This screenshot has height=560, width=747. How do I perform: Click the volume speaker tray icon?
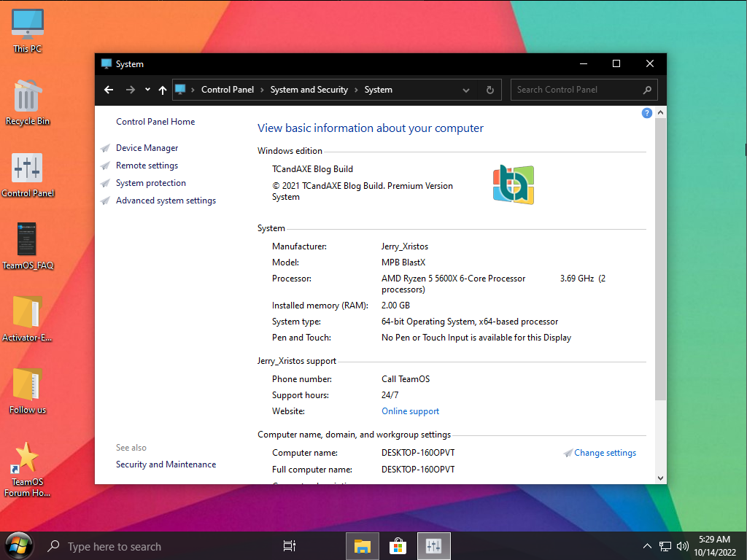[x=683, y=546]
